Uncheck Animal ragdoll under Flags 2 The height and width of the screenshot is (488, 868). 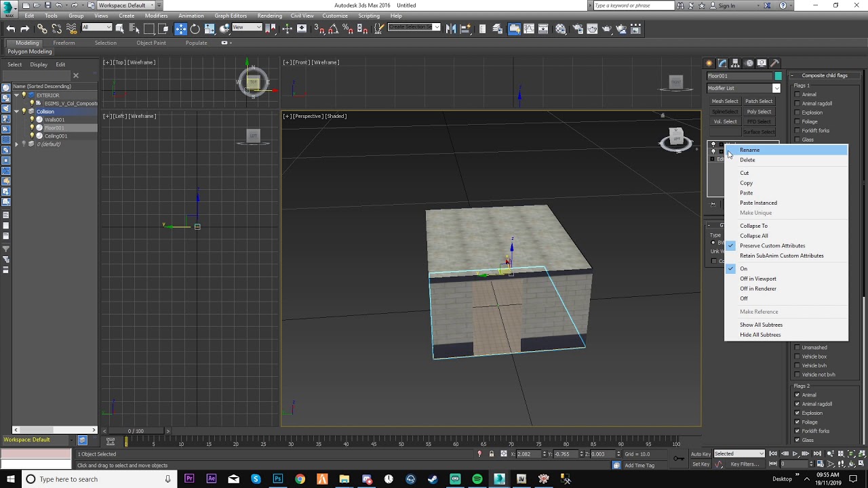click(797, 404)
